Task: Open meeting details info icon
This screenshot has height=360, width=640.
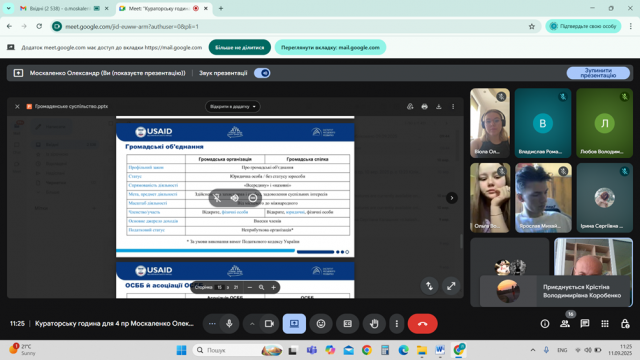Action: (x=545, y=324)
